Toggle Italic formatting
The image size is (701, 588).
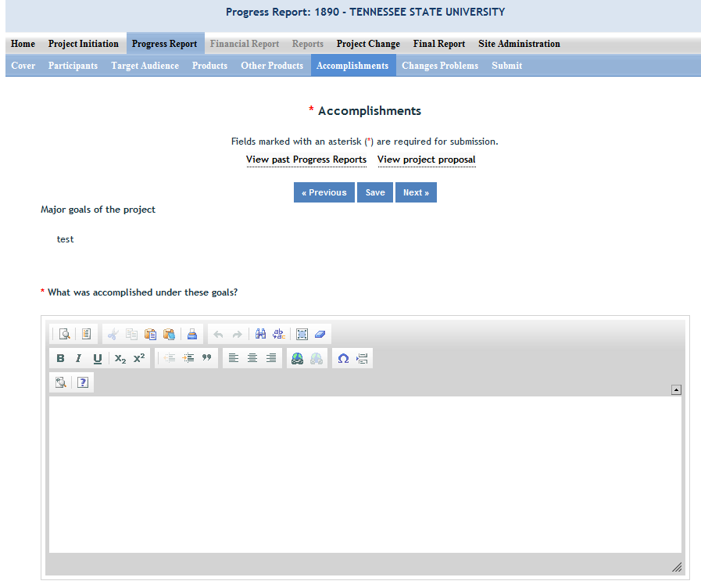click(x=79, y=358)
